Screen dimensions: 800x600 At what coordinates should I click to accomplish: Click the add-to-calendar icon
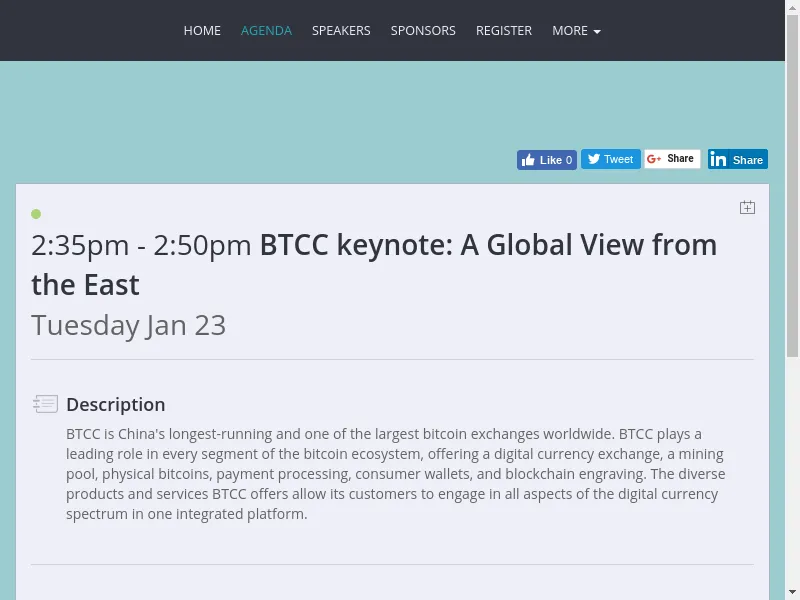click(747, 207)
